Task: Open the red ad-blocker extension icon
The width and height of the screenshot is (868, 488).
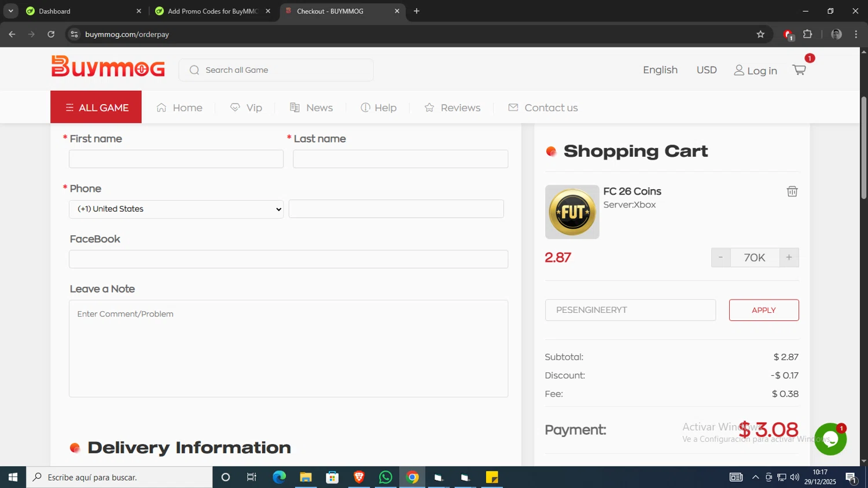Action: (x=788, y=35)
